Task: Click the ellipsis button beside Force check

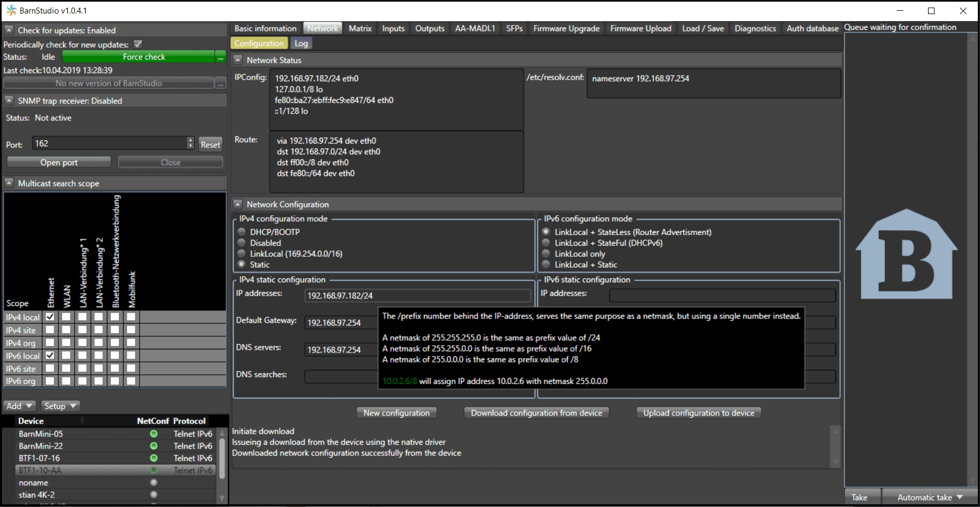Action: [220, 57]
